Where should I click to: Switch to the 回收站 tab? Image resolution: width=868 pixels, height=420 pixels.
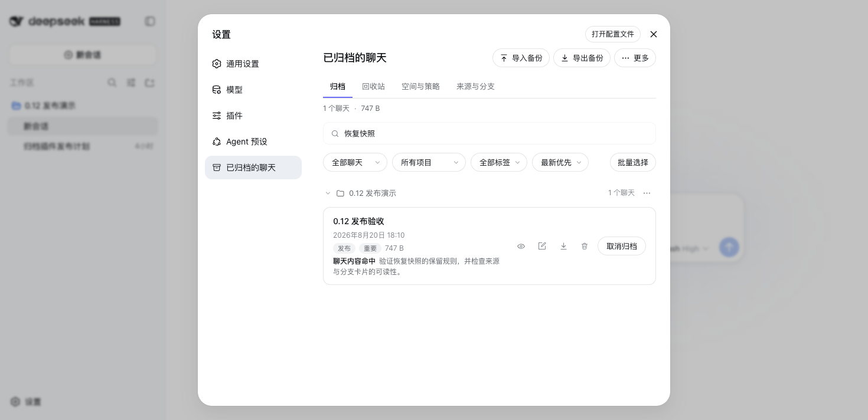pos(373,86)
